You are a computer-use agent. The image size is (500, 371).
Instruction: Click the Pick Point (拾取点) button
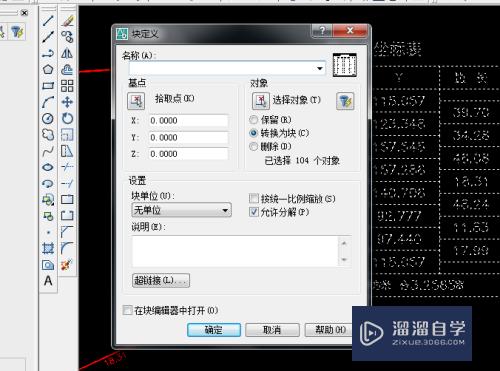[x=136, y=101]
